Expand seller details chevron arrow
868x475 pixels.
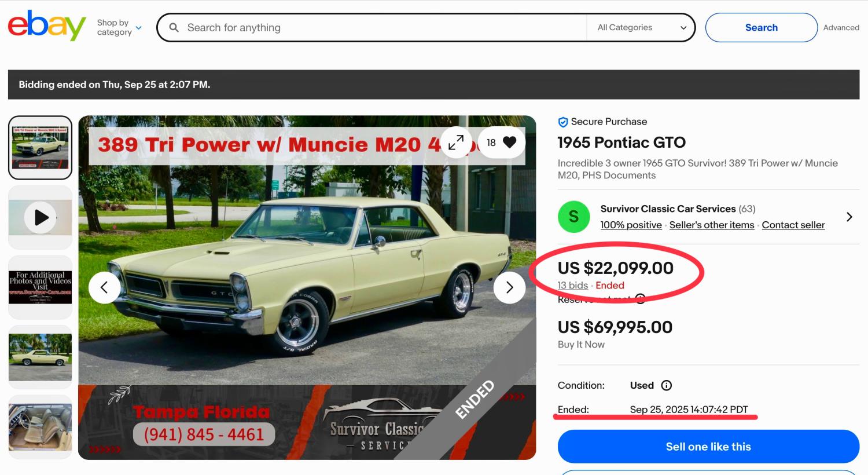coord(849,217)
